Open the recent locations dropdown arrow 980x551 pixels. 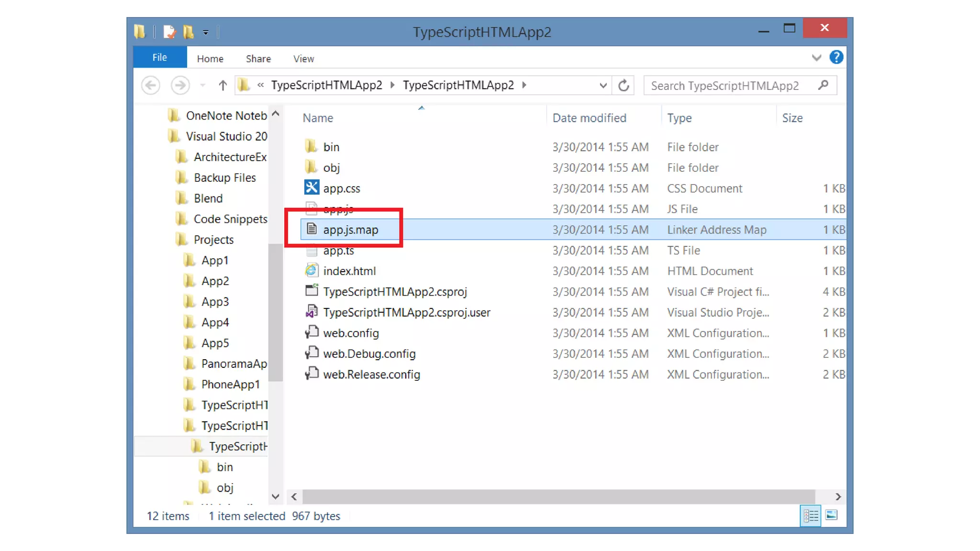(x=203, y=86)
